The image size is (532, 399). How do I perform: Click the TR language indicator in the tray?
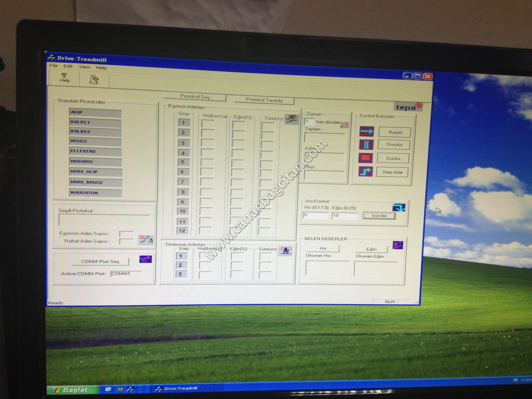click(515, 380)
